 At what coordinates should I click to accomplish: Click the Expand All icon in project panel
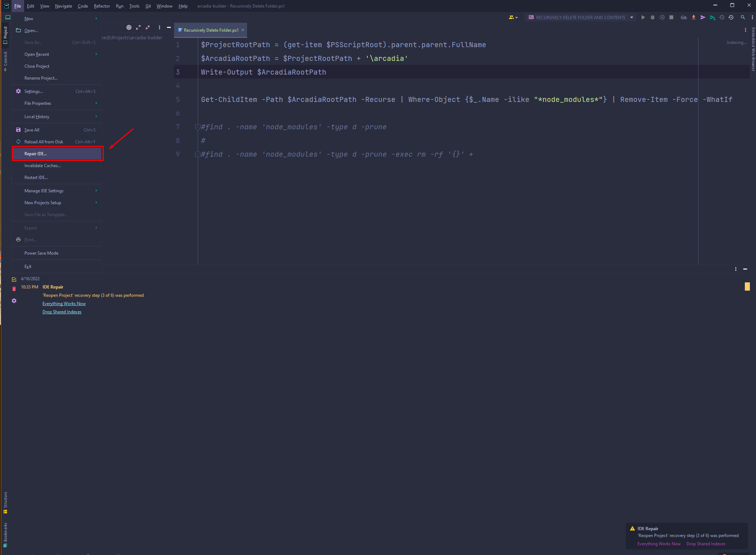click(x=138, y=27)
